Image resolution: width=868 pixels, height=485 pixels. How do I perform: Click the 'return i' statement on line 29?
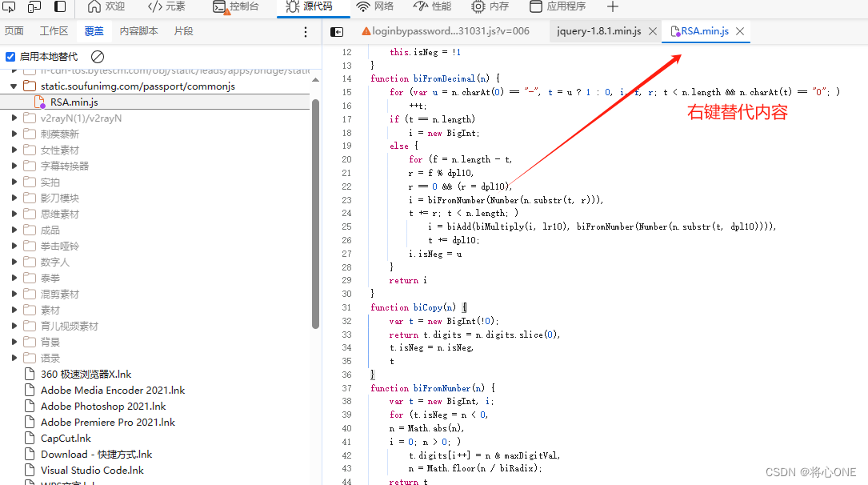[x=408, y=281]
